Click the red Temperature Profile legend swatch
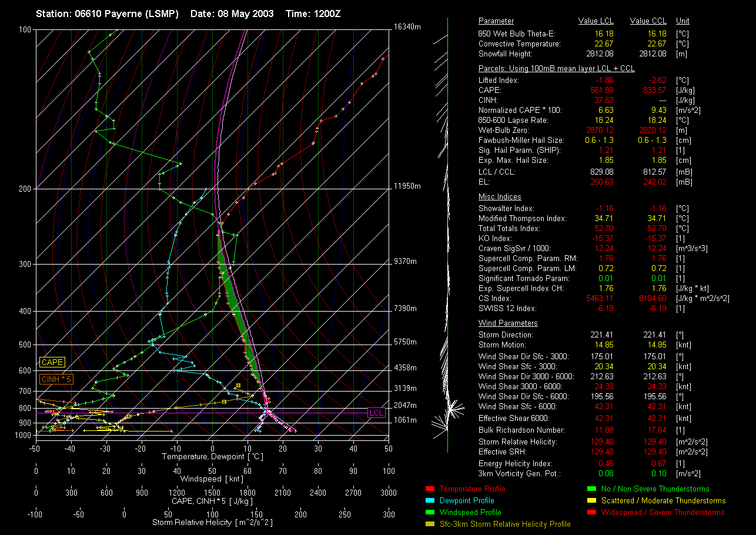756x535 pixels. tap(429, 489)
